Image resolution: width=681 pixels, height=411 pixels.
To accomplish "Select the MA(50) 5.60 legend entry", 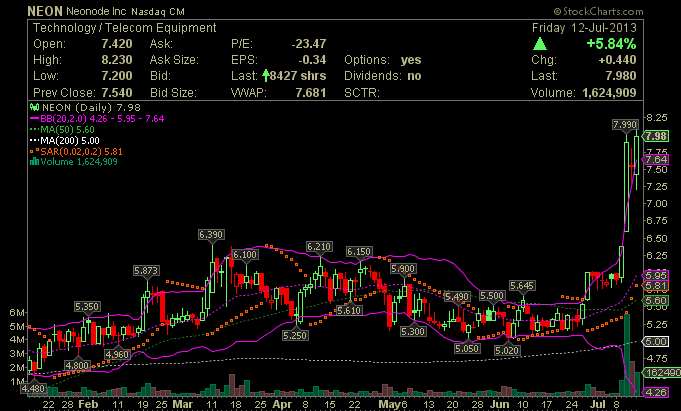I will 62,129.
